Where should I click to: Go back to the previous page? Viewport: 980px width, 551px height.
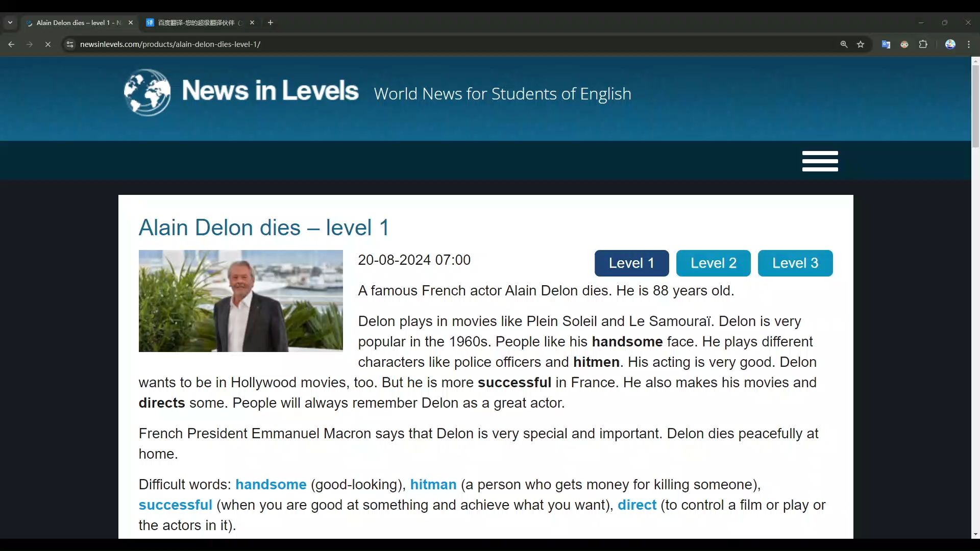click(11, 44)
